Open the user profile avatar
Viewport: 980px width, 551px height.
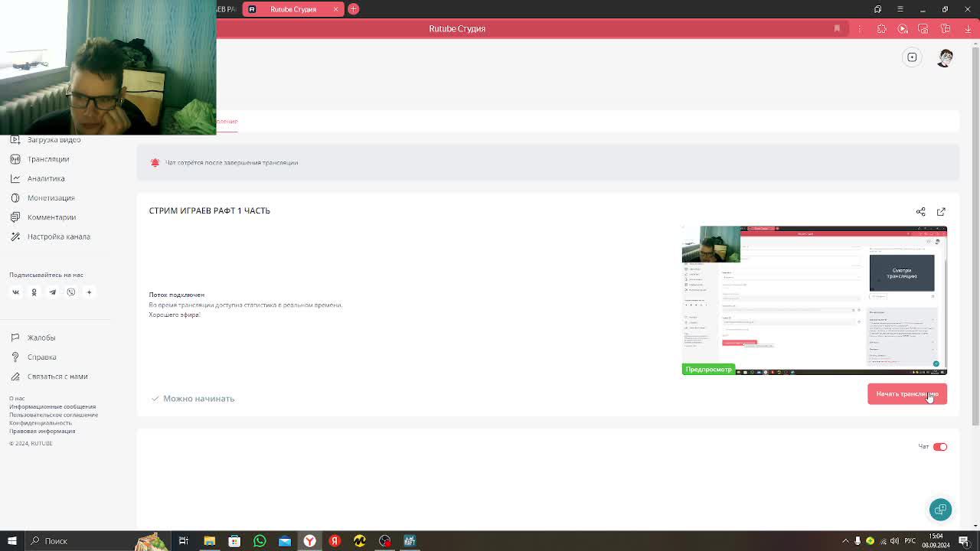[946, 57]
